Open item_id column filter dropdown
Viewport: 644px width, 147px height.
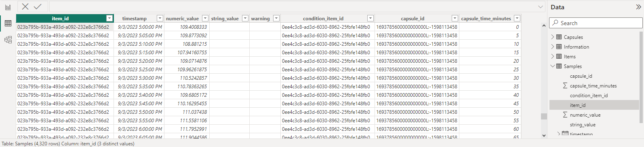click(x=109, y=19)
